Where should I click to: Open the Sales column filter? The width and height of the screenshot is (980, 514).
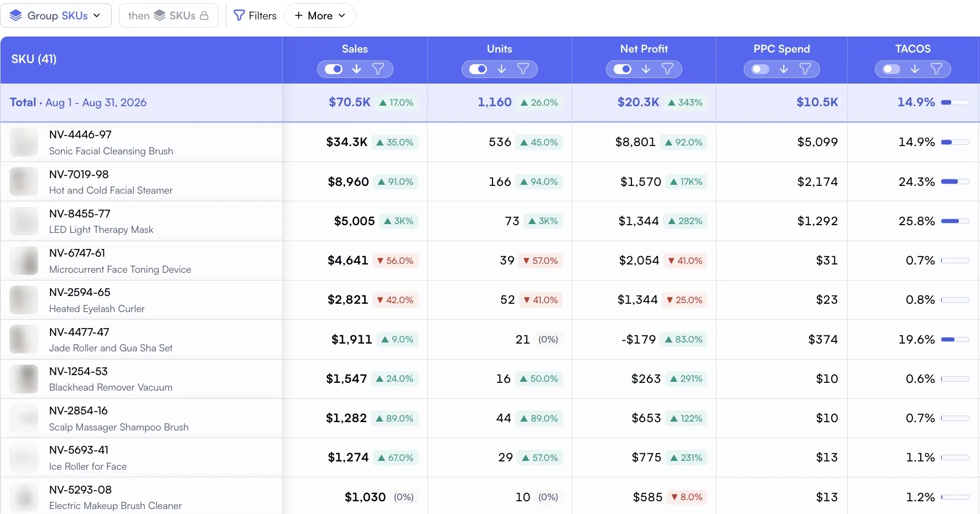(378, 69)
